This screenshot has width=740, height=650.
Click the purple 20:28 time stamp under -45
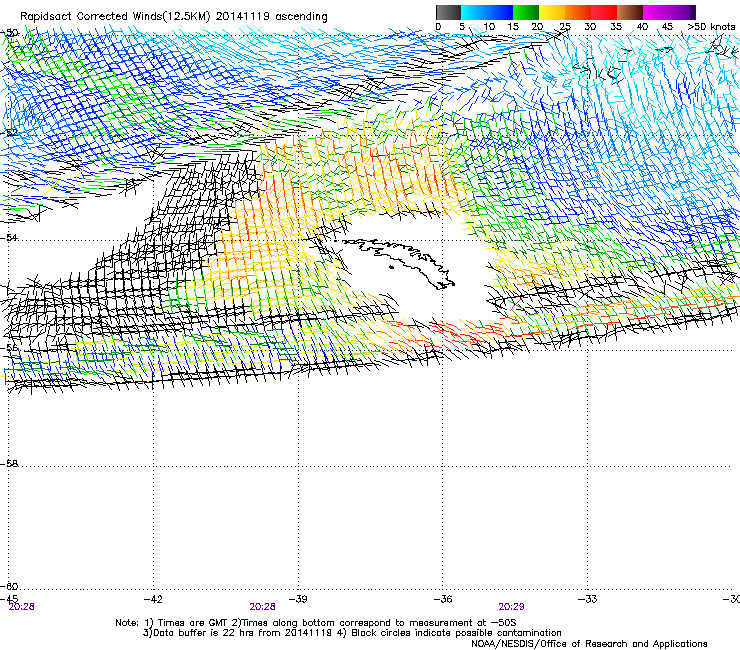click(22, 607)
